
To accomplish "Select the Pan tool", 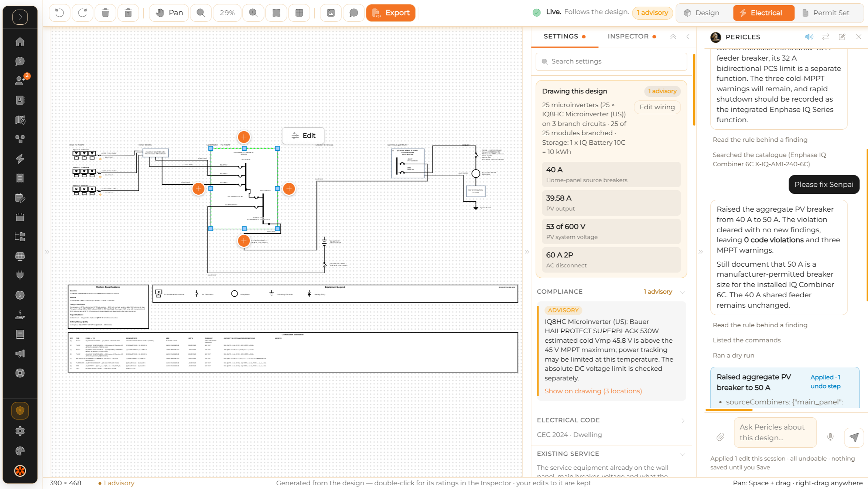I will (170, 13).
